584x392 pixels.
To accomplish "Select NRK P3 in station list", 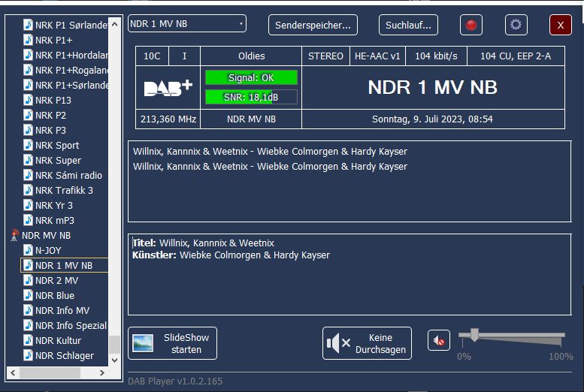I will click(50, 131).
